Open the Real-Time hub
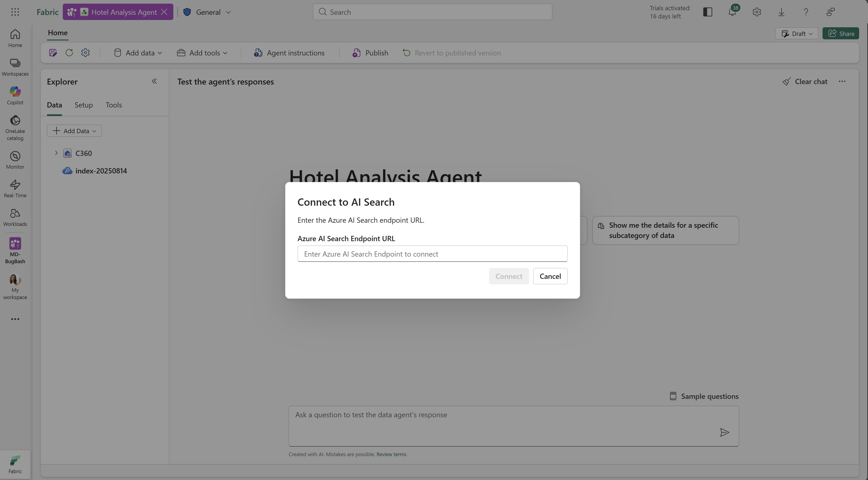 pyautogui.click(x=15, y=189)
